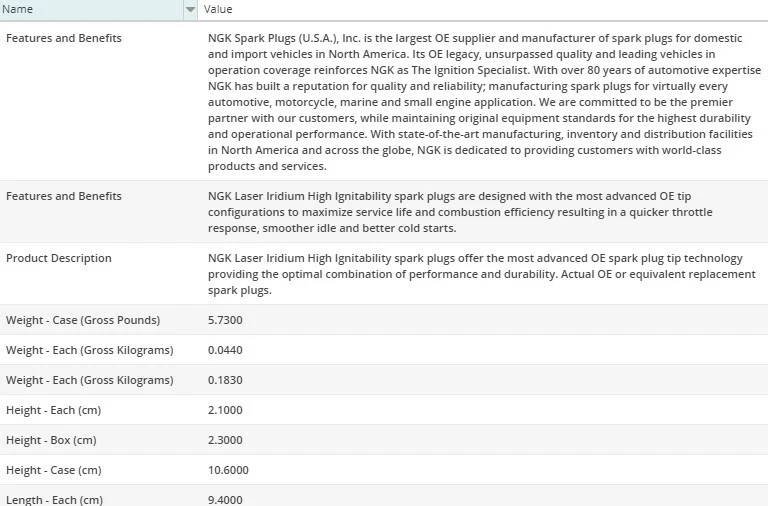This screenshot has height=506, width=768.
Task: Select the value 2.3000
Action: pyautogui.click(x=225, y=440)
